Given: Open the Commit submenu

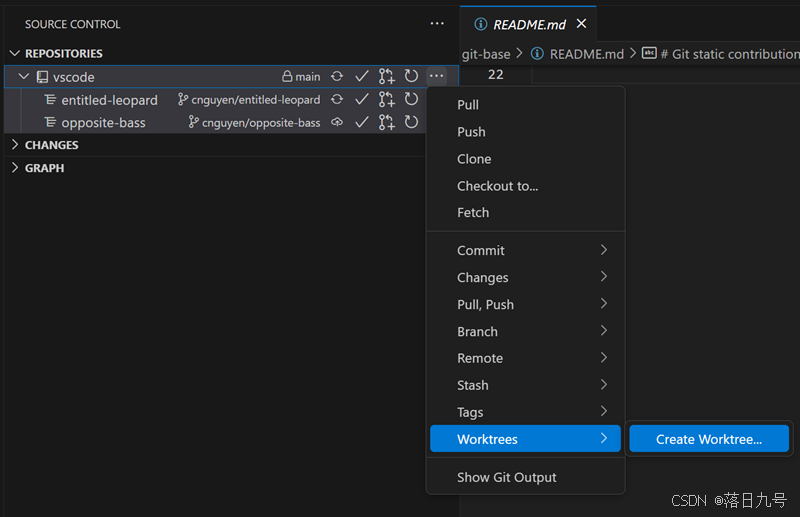Looking at the screenshot, I should [x=526, y=250].
